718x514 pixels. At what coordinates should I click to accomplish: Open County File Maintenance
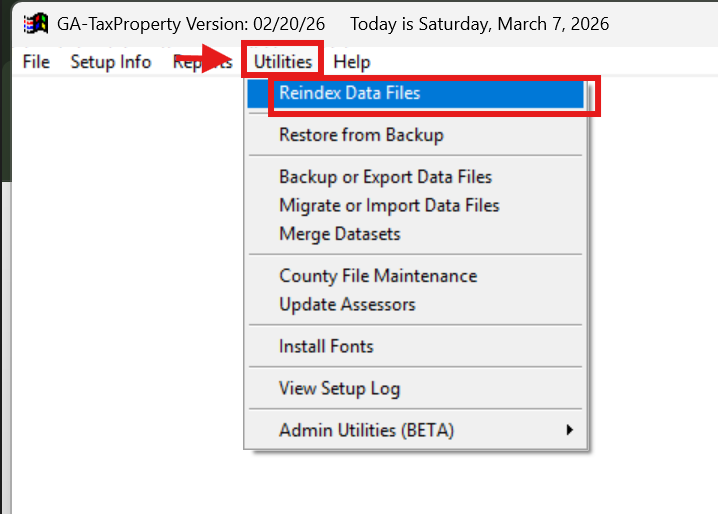pyautogui.click(x=378, y=276)
